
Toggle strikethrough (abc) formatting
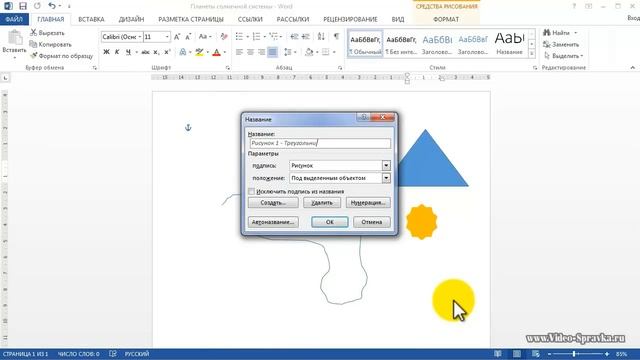145,52
